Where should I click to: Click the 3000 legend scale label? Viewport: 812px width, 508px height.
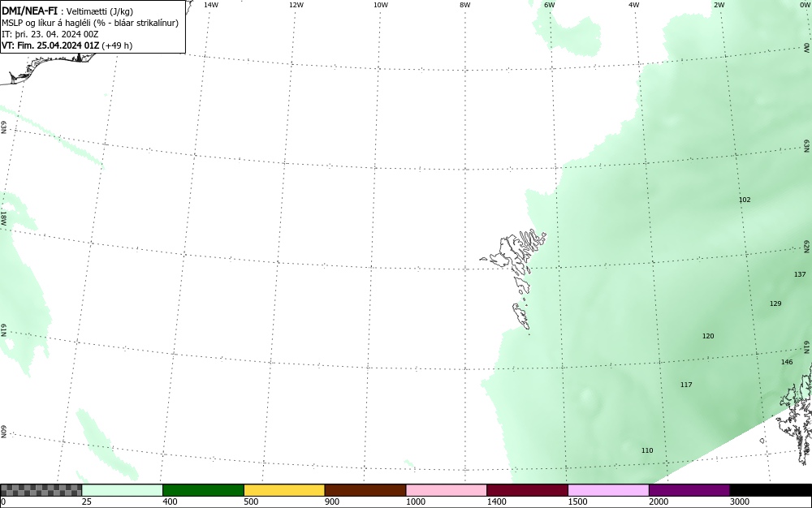pos(740,502)
